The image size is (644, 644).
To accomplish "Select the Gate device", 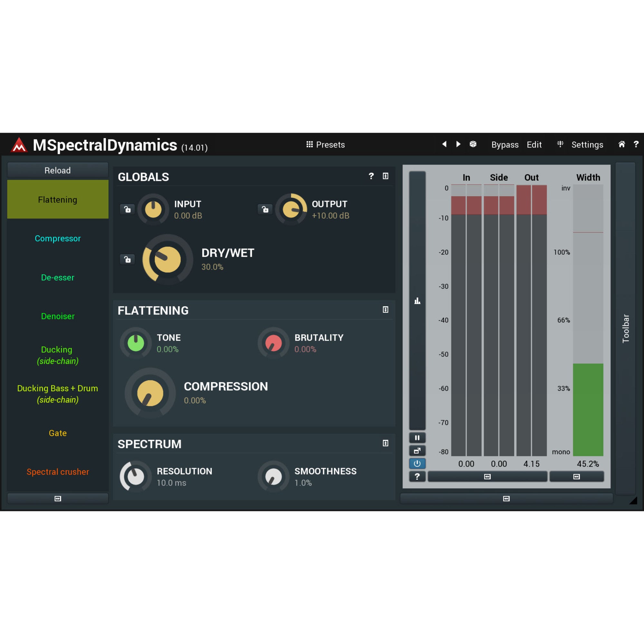I will click(58, 433).
